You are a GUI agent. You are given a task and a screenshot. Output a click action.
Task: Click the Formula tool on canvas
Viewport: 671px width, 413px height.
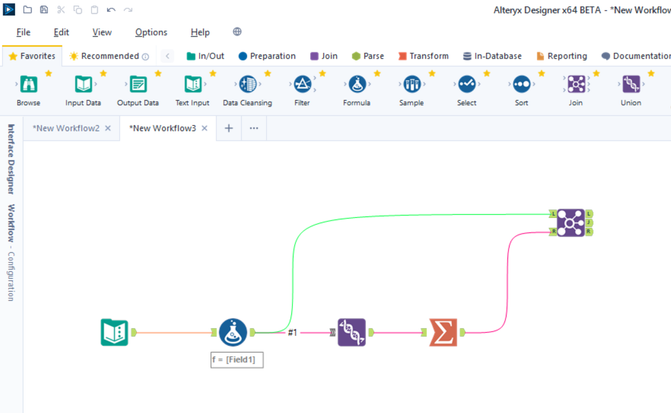coord(233,332)
